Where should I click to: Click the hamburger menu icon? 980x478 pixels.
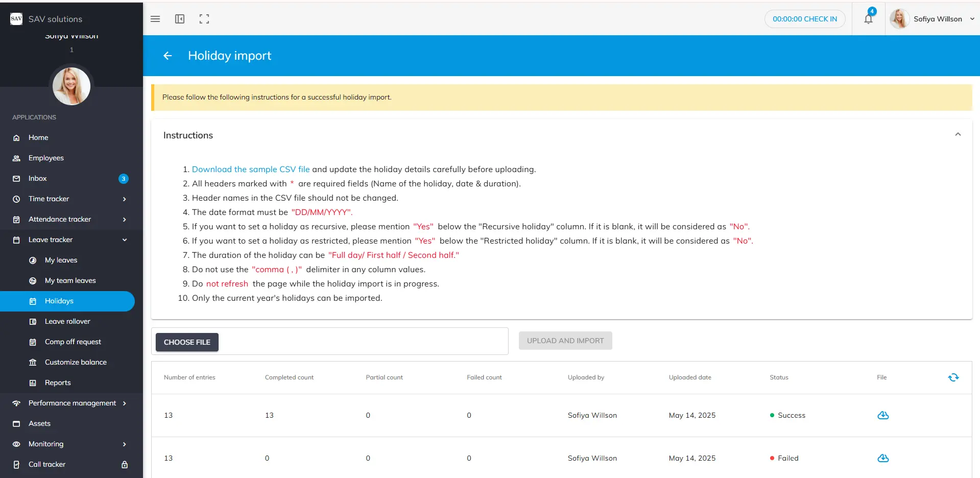[155, 19]
